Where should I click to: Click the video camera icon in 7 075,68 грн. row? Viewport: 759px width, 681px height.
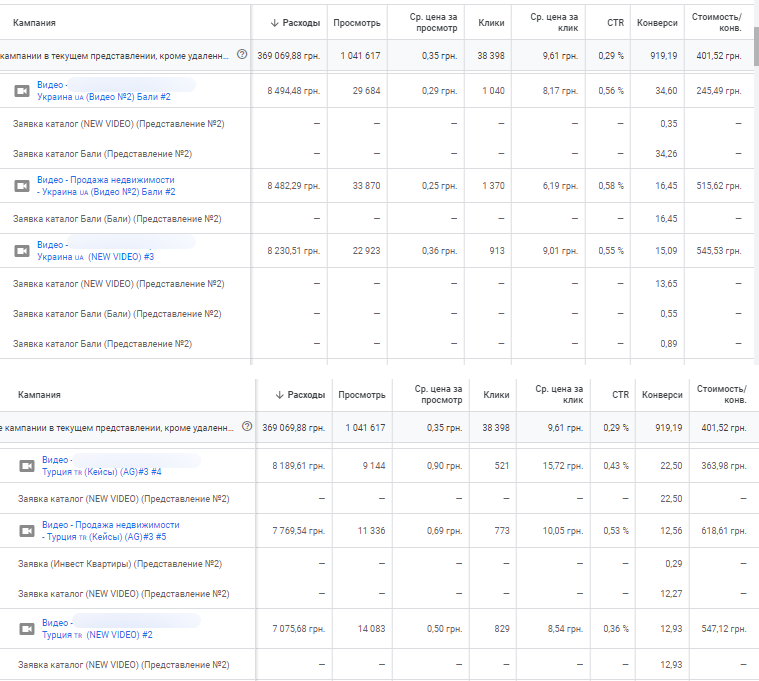27,629
